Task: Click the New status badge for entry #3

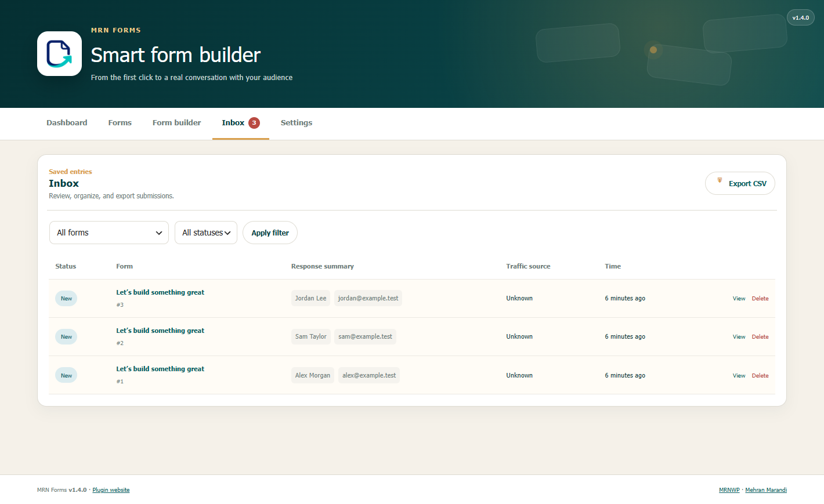Action: (x=66, y=299)
